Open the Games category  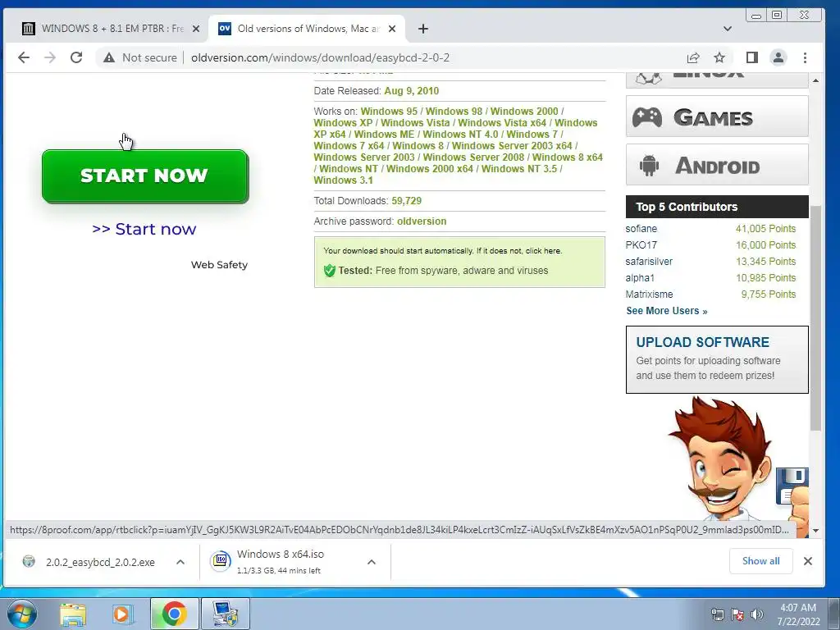pos(717,116)
